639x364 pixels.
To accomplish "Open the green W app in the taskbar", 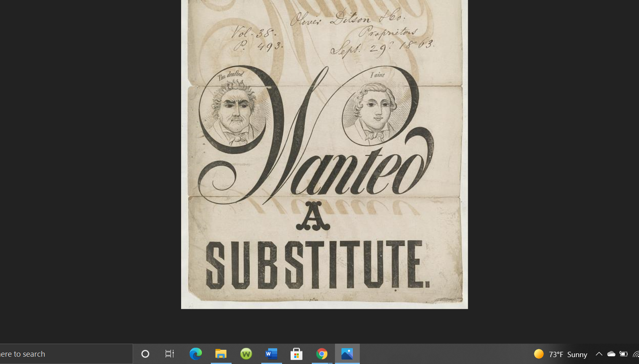I will point(246,354).
